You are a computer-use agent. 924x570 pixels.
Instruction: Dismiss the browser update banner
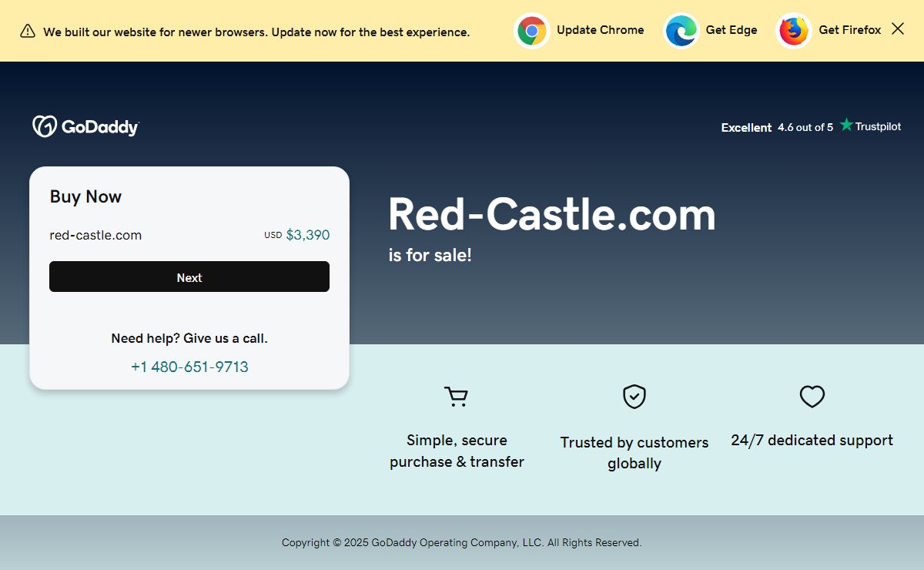point(898,29)
